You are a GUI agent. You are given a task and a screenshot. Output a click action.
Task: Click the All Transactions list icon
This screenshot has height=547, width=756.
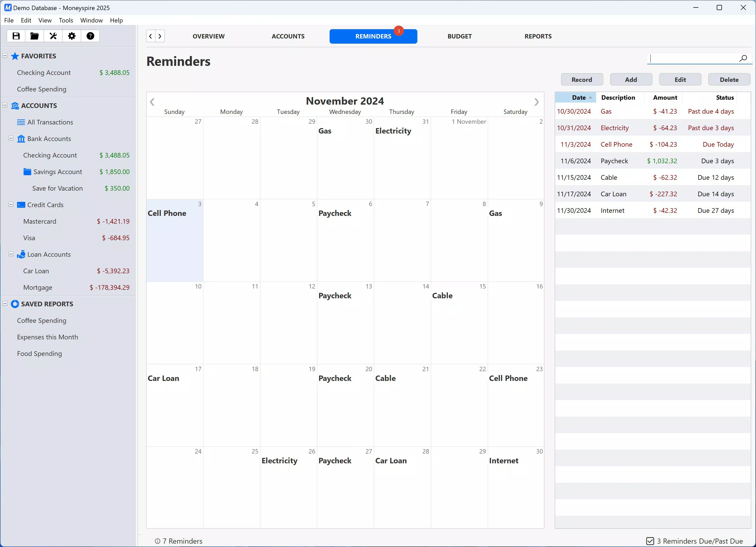[21, 122]
